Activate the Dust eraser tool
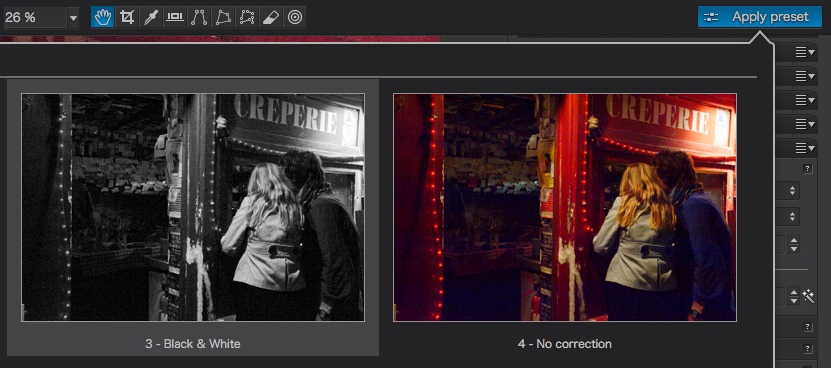Viewport: 831px width, 368px height. (271, 17)
